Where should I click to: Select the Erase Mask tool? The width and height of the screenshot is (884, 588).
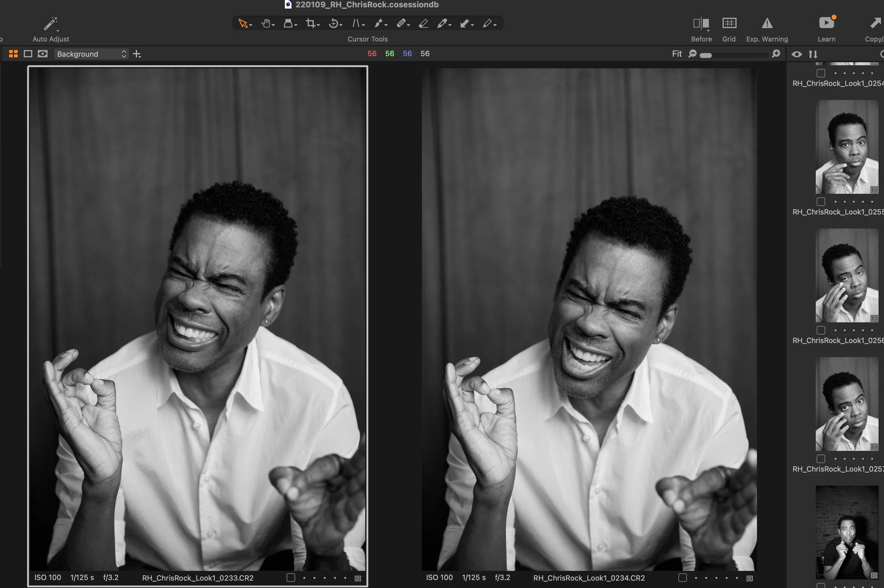point(423,23)
